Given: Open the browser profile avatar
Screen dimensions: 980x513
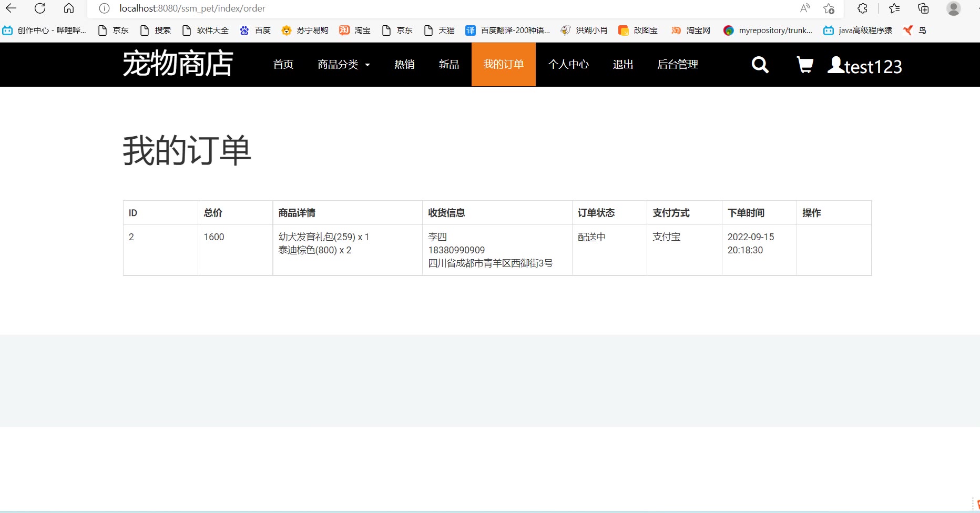Looking at the screenshot, I should tap(954, 8).
